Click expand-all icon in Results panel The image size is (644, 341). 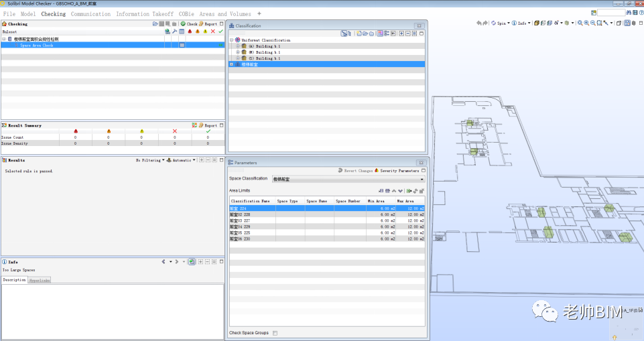201,160
